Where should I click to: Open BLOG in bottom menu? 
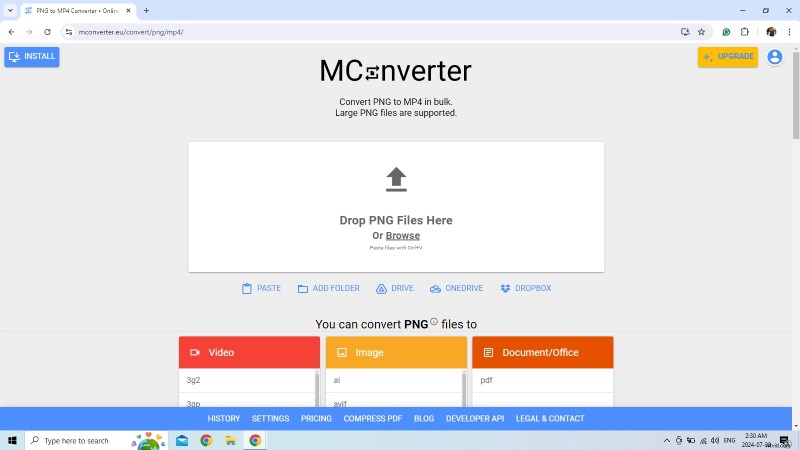pos(424,418)
